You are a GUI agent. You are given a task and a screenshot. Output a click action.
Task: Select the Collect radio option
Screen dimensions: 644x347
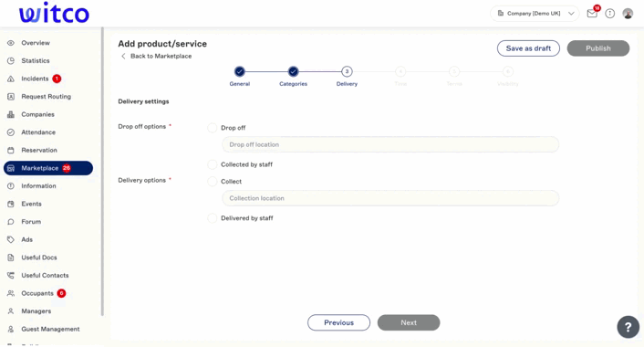[212, 182]
